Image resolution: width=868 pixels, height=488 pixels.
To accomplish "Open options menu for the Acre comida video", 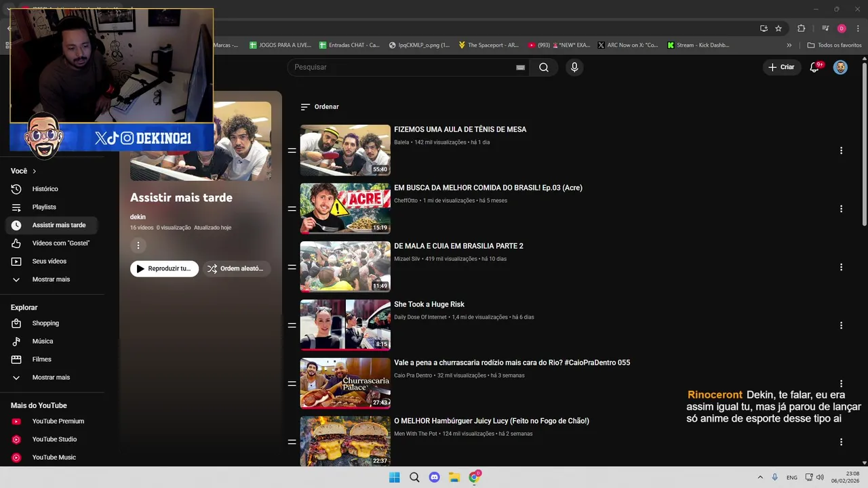I will click(x=841, y=209).
